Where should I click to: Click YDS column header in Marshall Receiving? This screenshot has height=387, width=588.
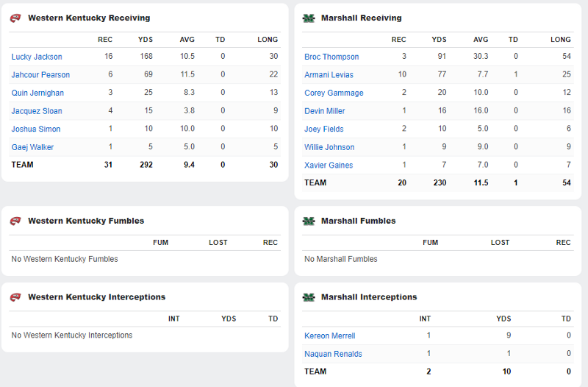point(439,40)
